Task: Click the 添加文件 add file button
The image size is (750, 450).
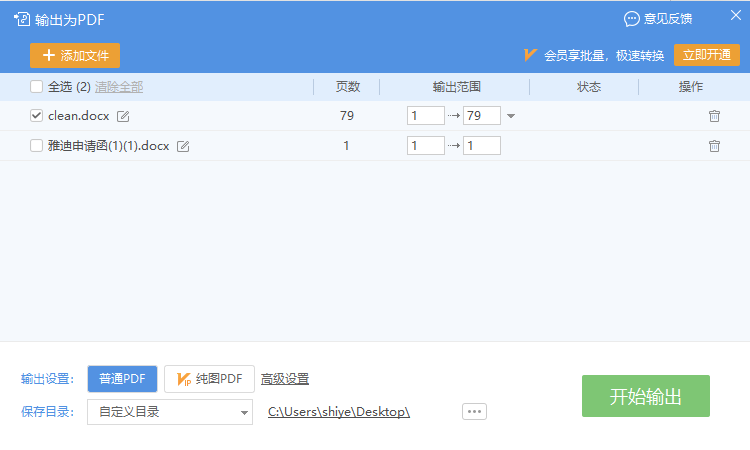Action: pyautogui.click(x=75, y=55)
